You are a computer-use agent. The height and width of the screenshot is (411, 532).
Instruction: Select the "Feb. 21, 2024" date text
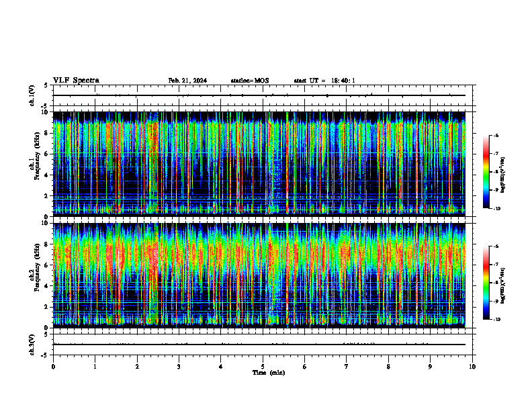click(x=187, y=81)
